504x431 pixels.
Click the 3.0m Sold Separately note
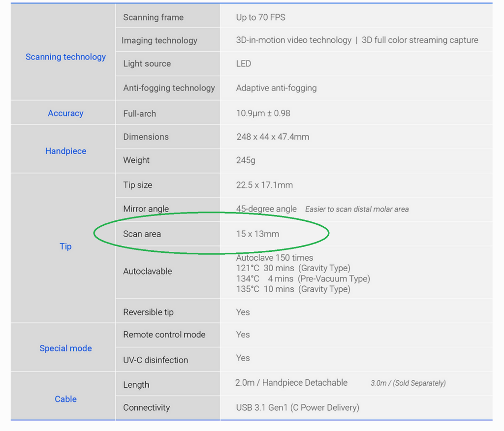pos(408,383)
